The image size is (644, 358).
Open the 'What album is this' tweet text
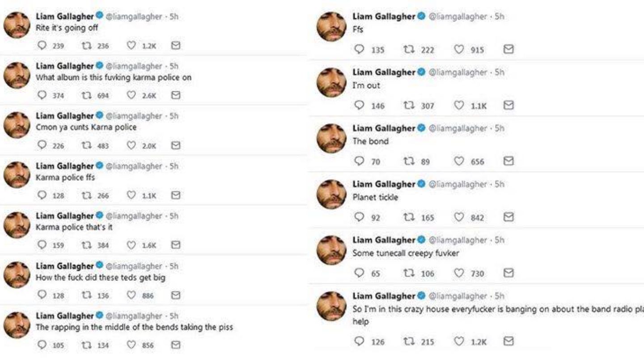coord(114,77)
